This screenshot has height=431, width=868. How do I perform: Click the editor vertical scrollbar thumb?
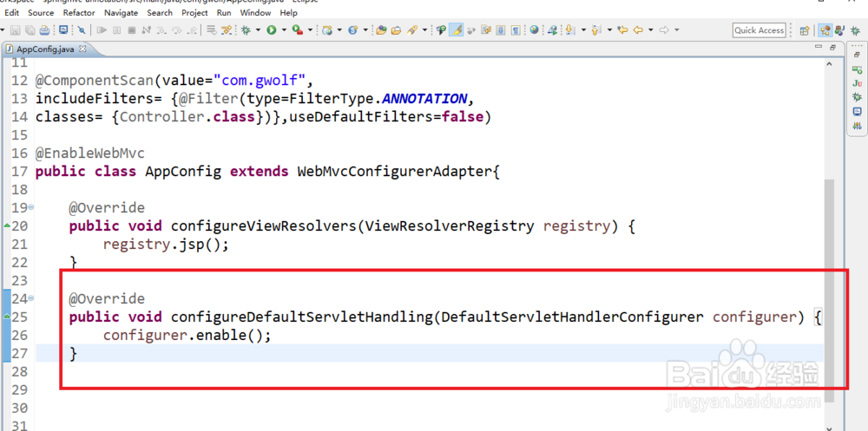[x=829, y=290]
